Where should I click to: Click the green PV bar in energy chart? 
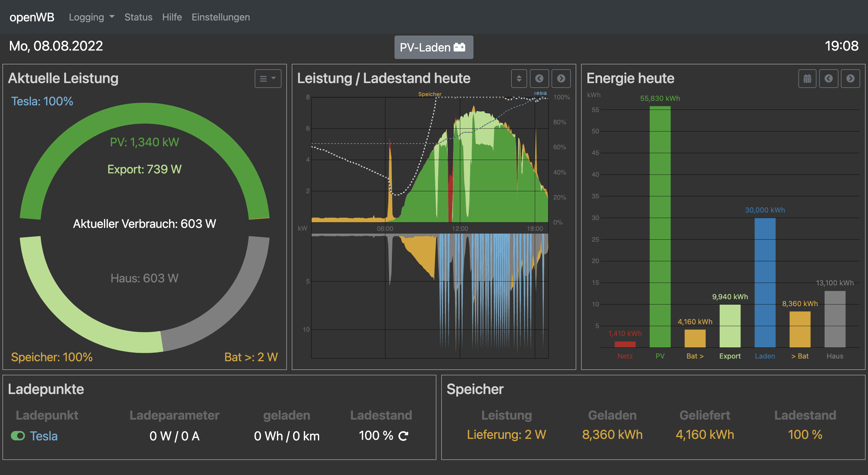coord(660,225)
